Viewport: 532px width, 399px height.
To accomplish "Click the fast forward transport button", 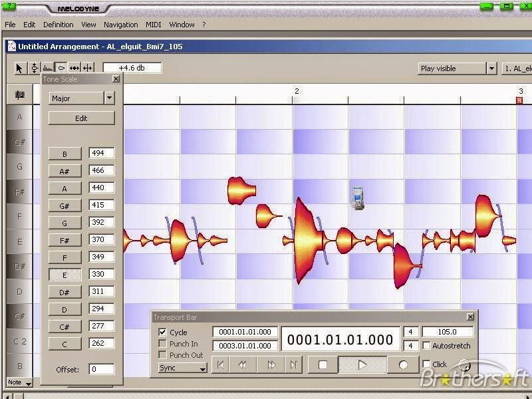I will tap(271, 364).
